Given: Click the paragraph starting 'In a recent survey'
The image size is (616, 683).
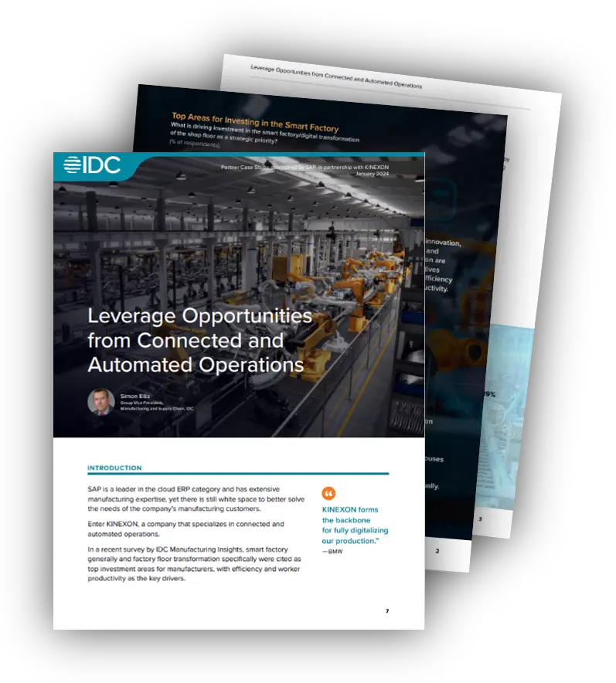Looking at the screenshot, I should (x=194, y=564).
